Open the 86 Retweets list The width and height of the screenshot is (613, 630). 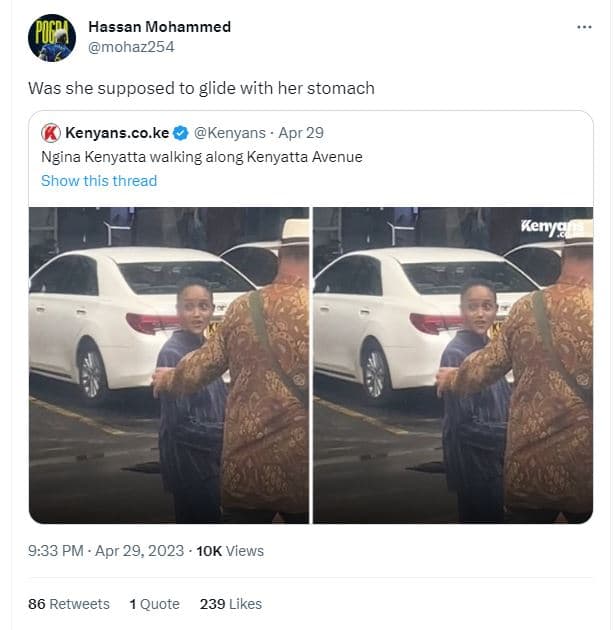tap(69, 604)
